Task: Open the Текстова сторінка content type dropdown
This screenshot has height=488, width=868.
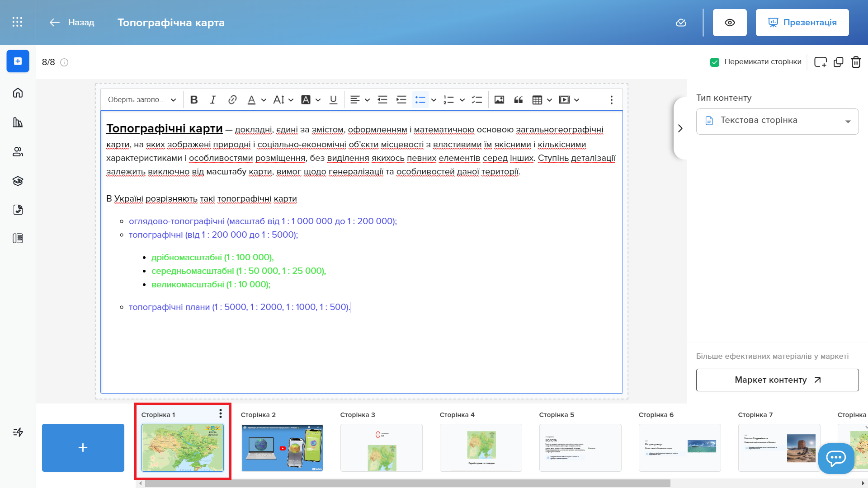Action: (777, 121)
